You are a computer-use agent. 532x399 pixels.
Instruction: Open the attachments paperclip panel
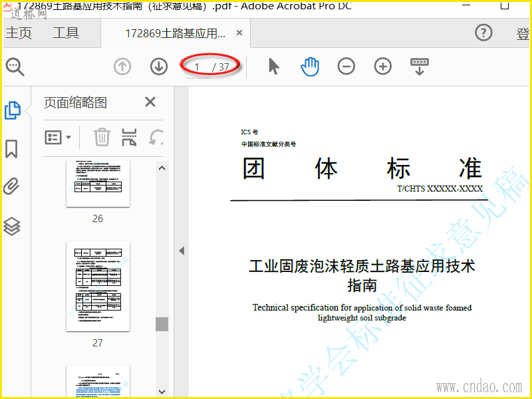(x=11, y=186)
